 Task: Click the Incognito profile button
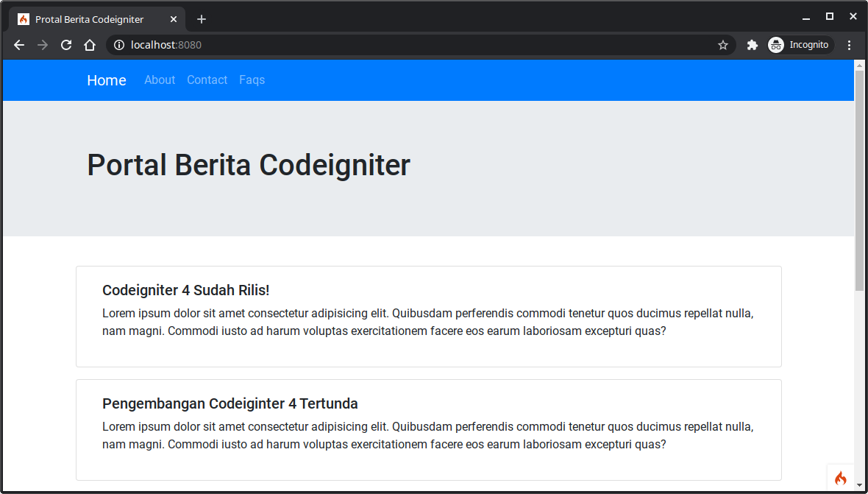tap(800, 45)
